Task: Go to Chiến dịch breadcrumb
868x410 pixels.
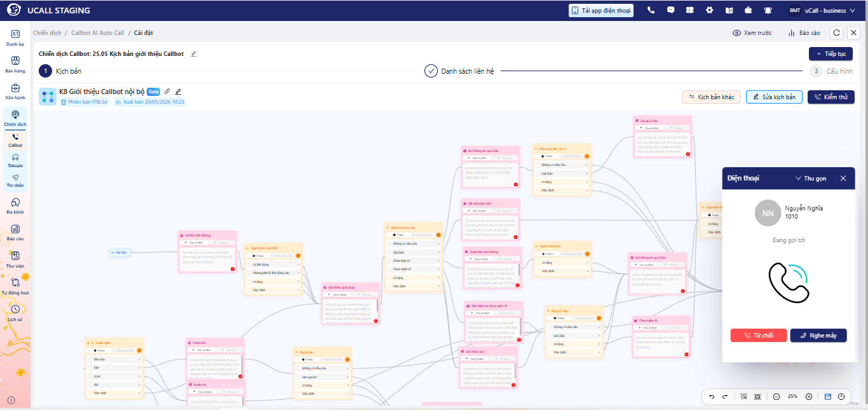Action: [x=46, y=32]
